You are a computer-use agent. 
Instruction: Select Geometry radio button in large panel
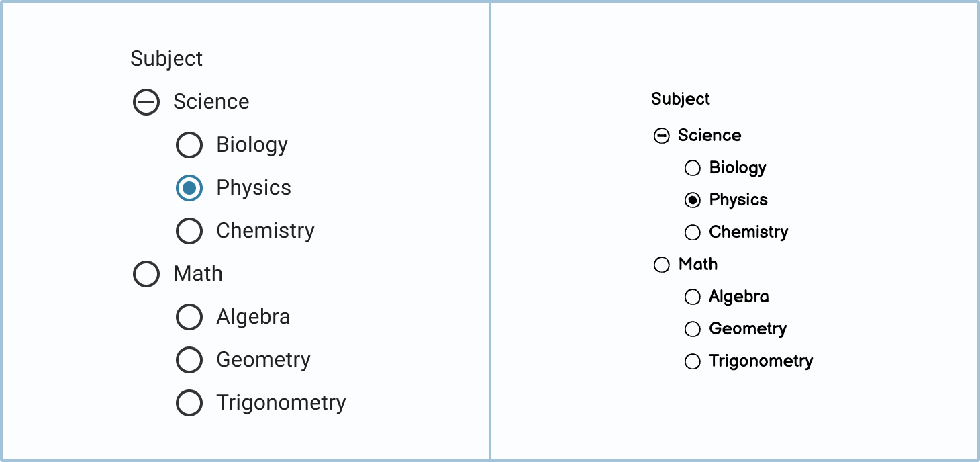(x=189, y=360)
